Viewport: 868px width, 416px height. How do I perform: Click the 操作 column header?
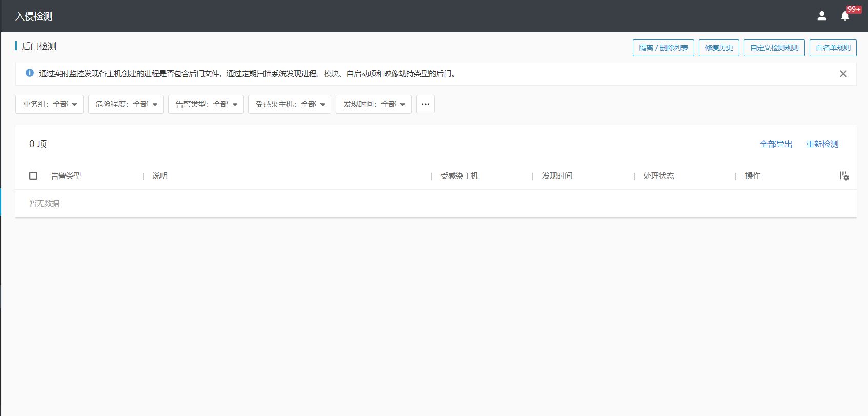753,176
